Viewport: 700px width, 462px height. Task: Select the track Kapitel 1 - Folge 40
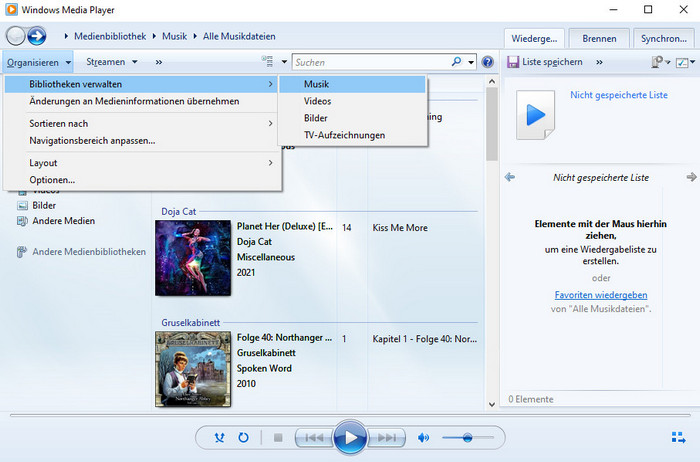(x=425, y=339)
